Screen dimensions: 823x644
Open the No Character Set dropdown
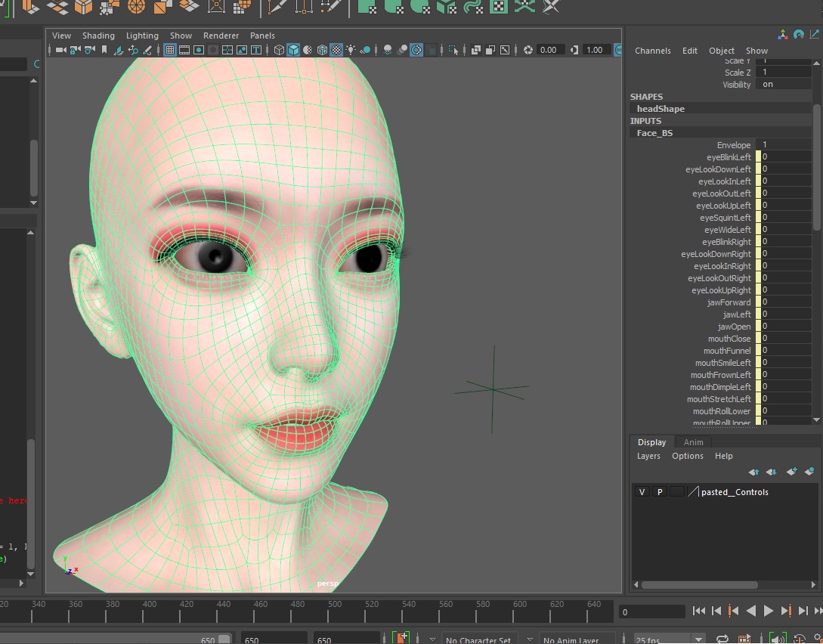coord(480,639)
